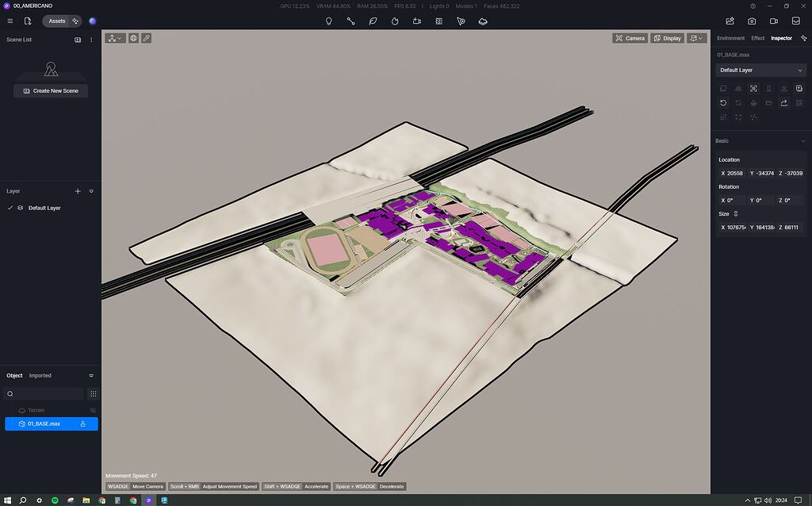The width and height of the screenshot is (812, 506).
Task: Click the grid view icon in the Object panel
Action: tap(93, 393)
